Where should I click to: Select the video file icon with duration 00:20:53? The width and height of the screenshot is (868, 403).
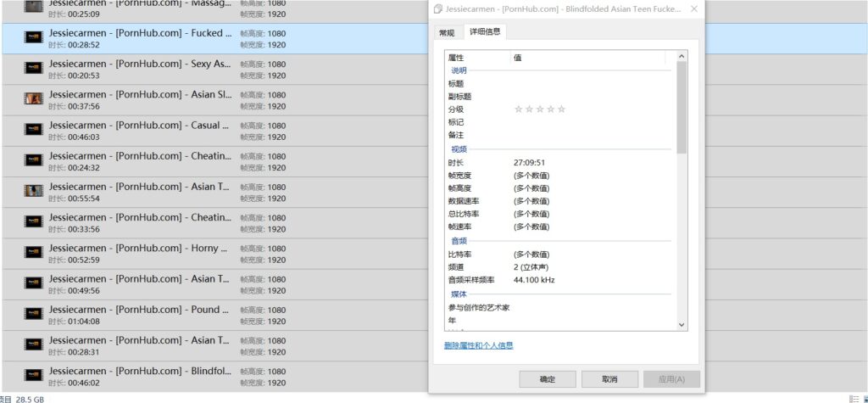tap(33, 68)
